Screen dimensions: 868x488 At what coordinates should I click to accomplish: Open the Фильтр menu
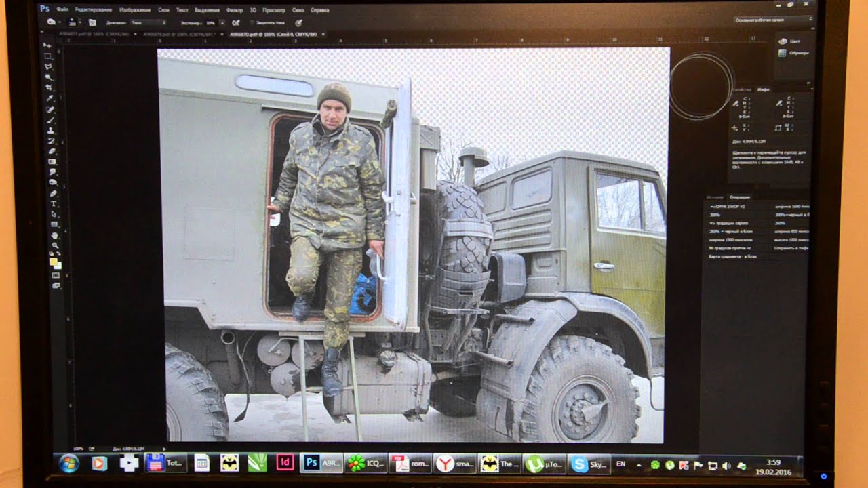(235, 9)
